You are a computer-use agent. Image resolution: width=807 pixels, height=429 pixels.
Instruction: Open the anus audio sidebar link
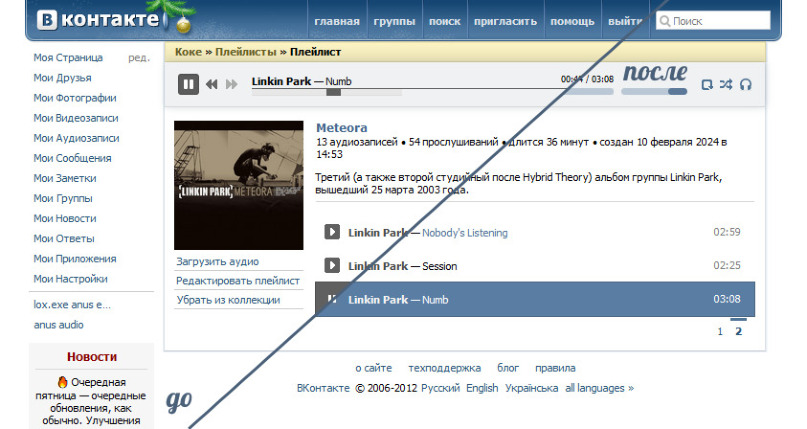(x=59, y=325)
